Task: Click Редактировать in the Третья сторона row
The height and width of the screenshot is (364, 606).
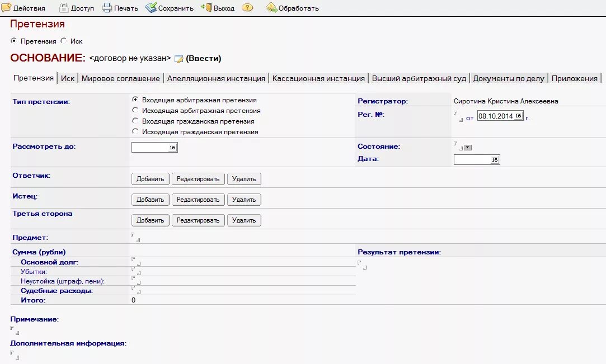Action: pyautogui.click(x=198, y=220)
